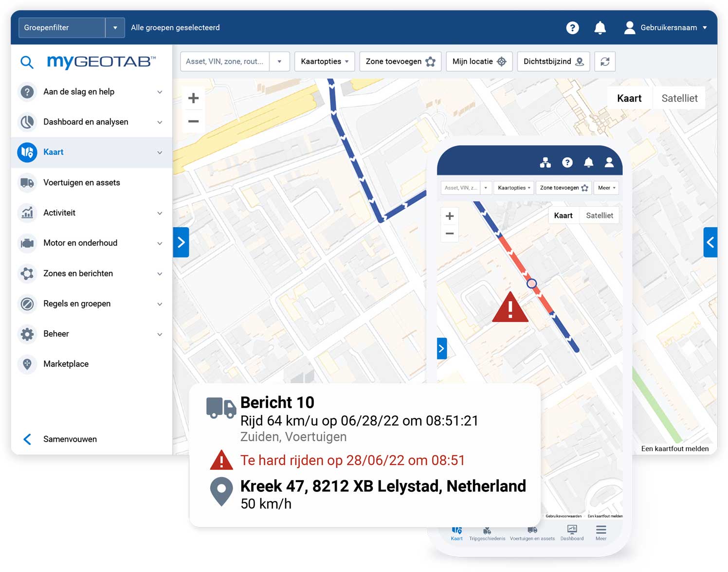Click the mobile Asset, VIN search field
Image resolution: width=728 pixels, height=572 pixels.
[x=461, y=188]
